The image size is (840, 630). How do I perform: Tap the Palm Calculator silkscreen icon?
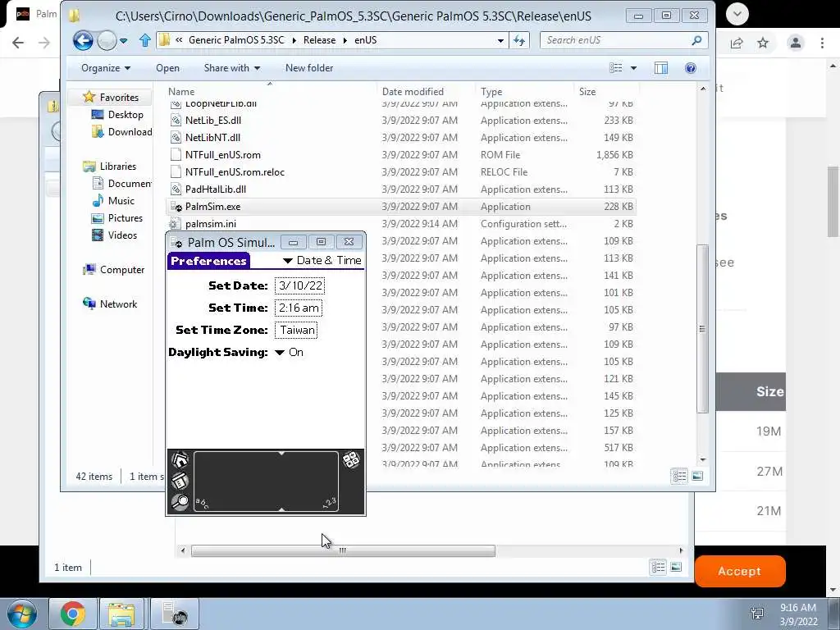(x=351, y=459)
